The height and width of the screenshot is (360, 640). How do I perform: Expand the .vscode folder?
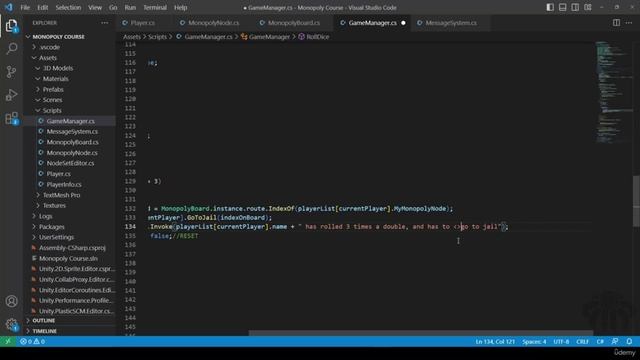49,47
